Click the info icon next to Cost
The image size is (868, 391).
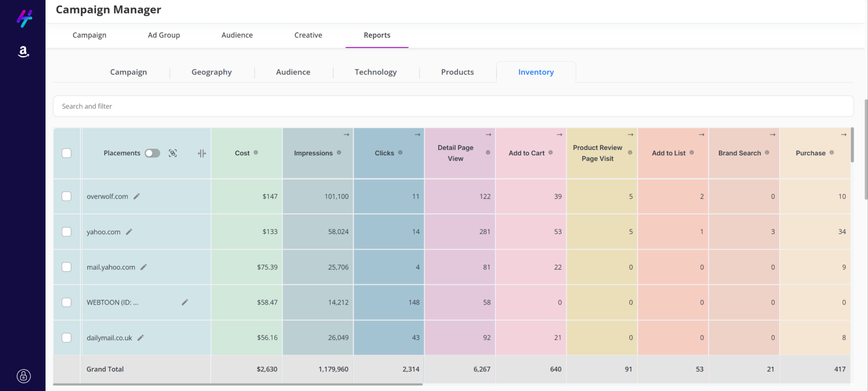point(256,153)
